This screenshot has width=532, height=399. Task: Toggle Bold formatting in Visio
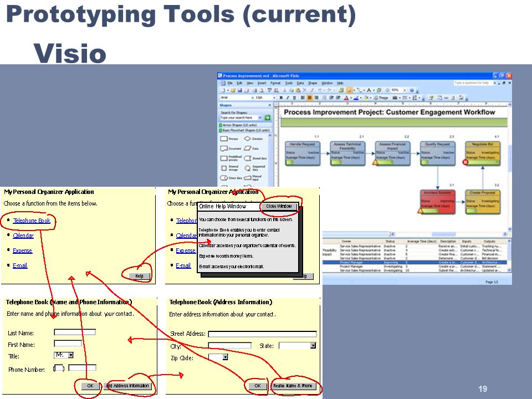(282, 98)
